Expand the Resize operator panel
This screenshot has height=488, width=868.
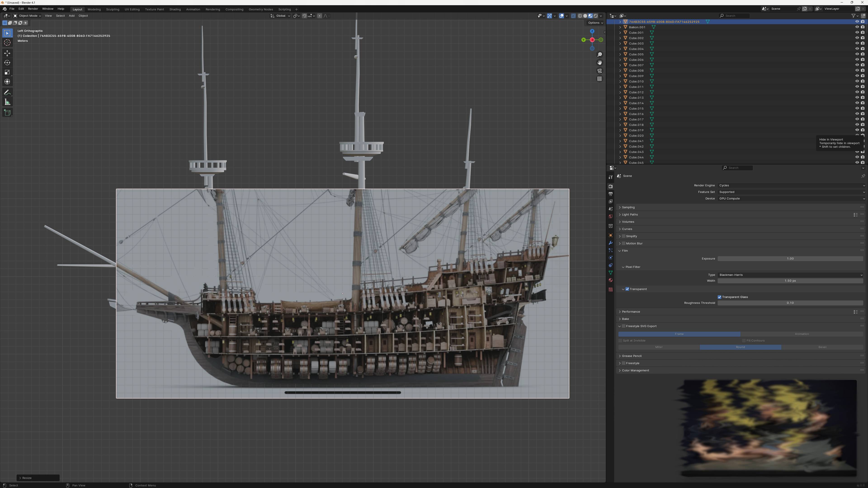pyautogui.click(x=38, y=478)
